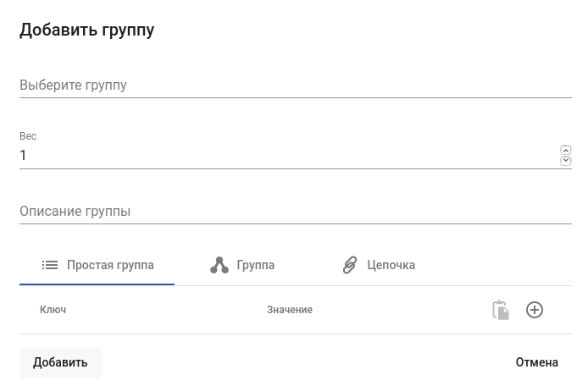588x386 pixels.
Task: Click Отмена to cancel
Action: tap(537, 362)
